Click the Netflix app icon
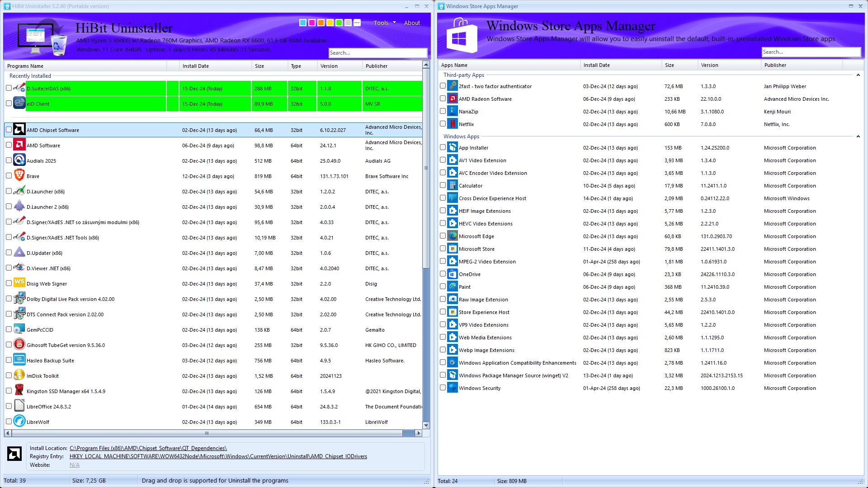The width and height of the screenshot is (868, 488). [453, 124]
